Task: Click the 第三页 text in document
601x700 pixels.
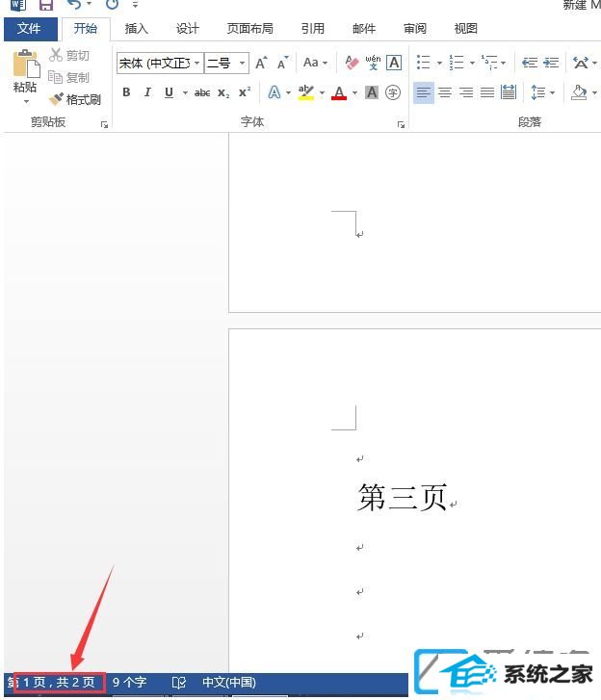Action: (402, 497)
